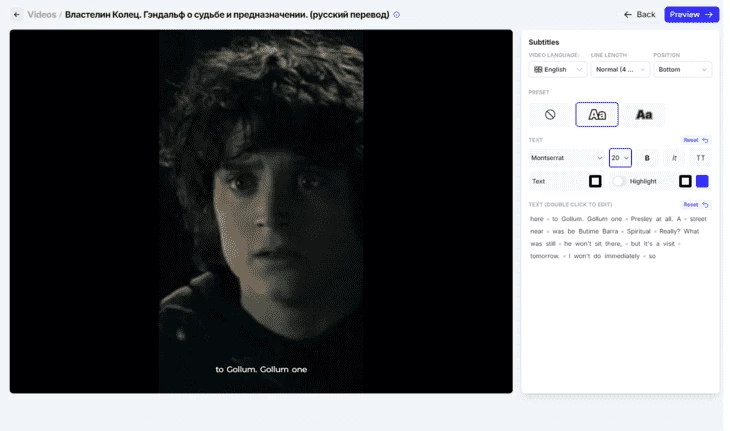Open the Videos breadcrumb link
Screen dimensions: 730x431
point(41,15)
